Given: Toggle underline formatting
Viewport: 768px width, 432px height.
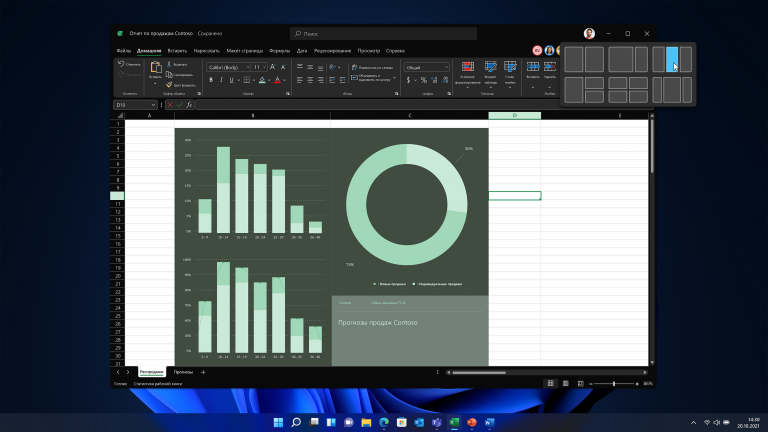Looking at the screenshot, I should [229, 78].
